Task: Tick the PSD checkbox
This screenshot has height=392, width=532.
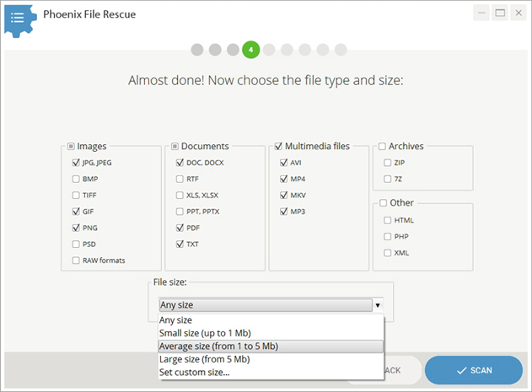Action: (x=76, y=244)
